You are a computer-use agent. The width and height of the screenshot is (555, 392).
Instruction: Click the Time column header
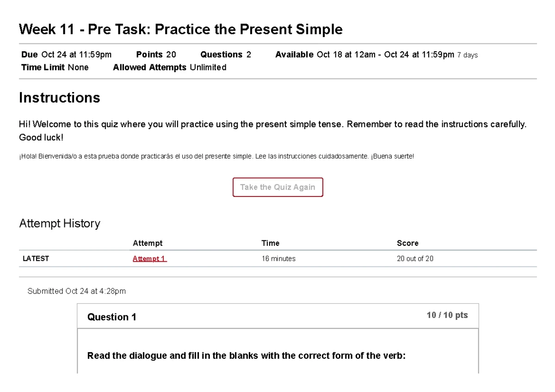(x=270, y=243)
